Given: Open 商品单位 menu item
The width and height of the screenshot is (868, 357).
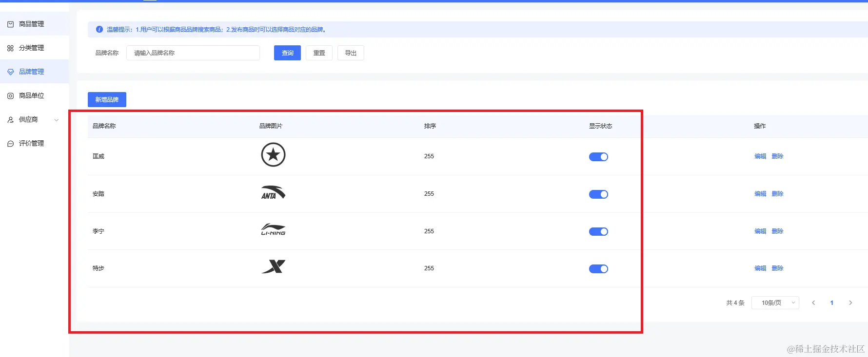Looking at the screenshot, I should click(x=34, y=95).
